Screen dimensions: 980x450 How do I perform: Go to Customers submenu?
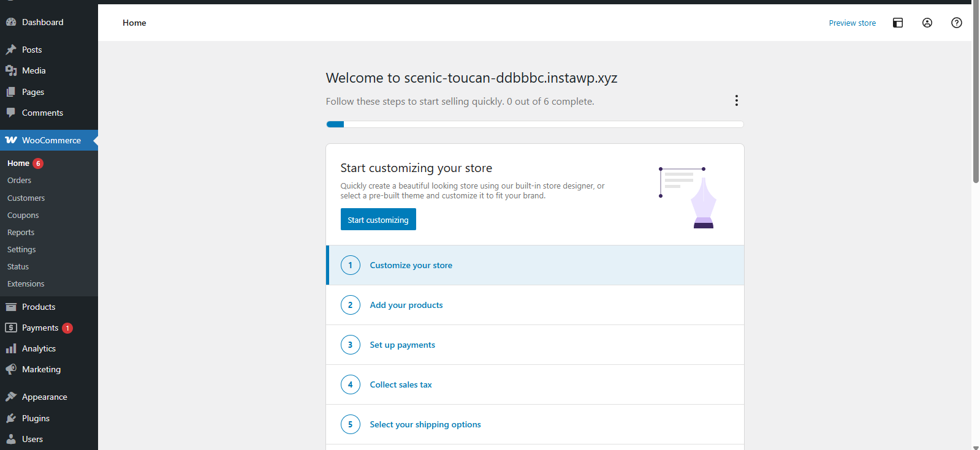tap(49, 198)
